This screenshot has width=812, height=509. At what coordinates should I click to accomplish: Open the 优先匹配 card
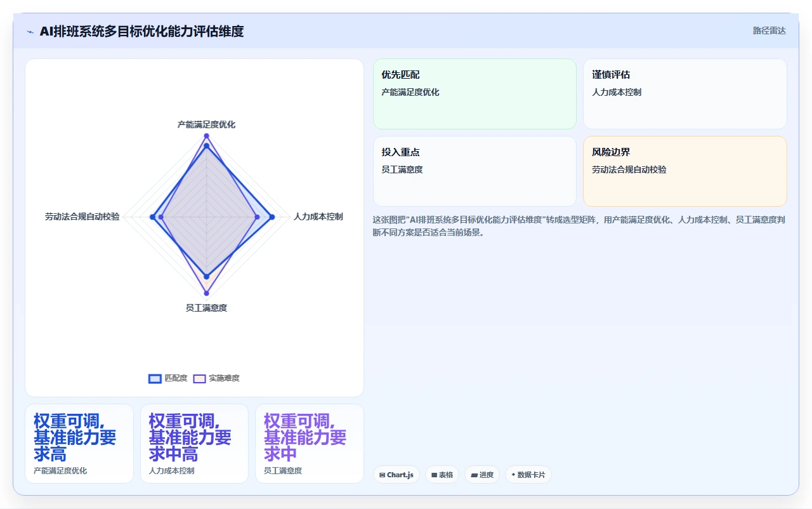475,94
